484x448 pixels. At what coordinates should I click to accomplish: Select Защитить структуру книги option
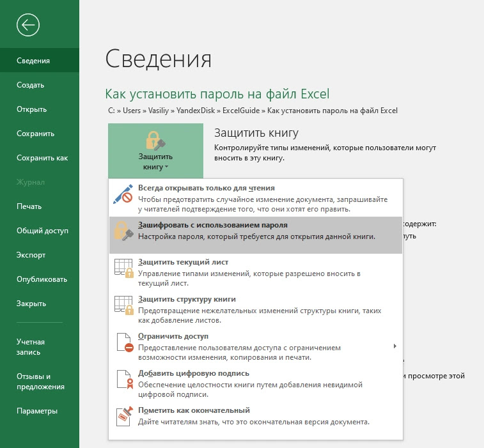256,309
